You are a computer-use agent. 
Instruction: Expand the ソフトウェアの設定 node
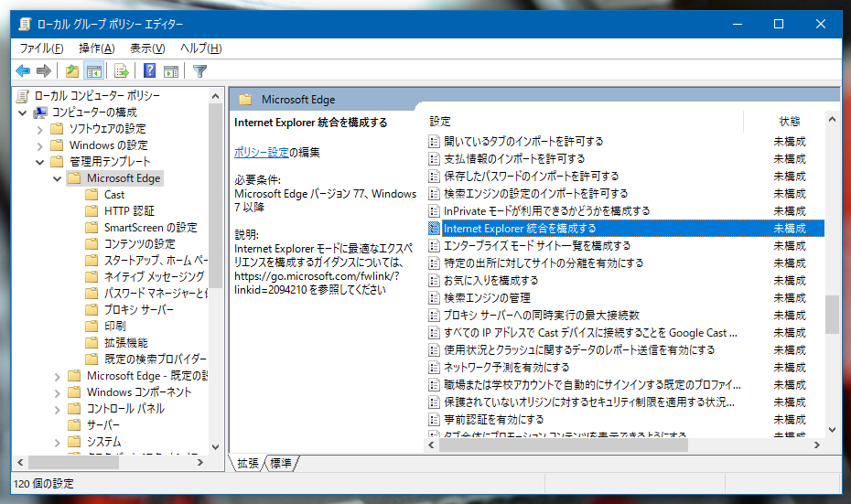(x=39, y=129)
